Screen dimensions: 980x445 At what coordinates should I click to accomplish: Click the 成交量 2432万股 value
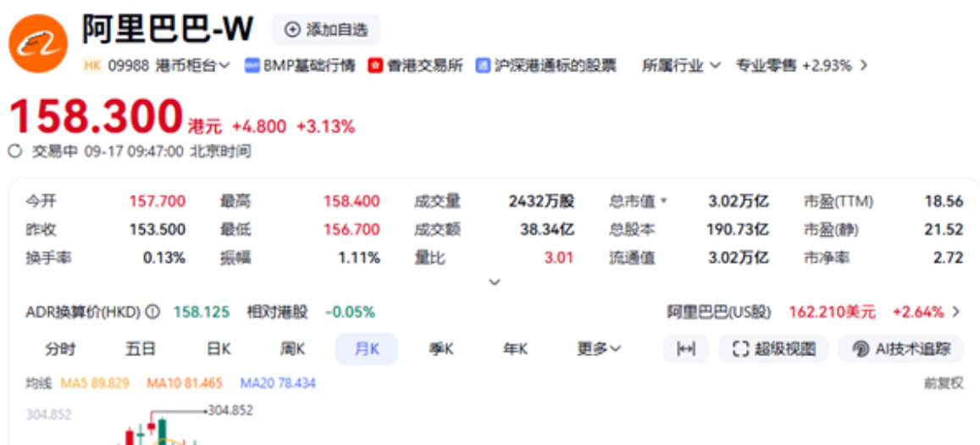(x=541, y=202)
